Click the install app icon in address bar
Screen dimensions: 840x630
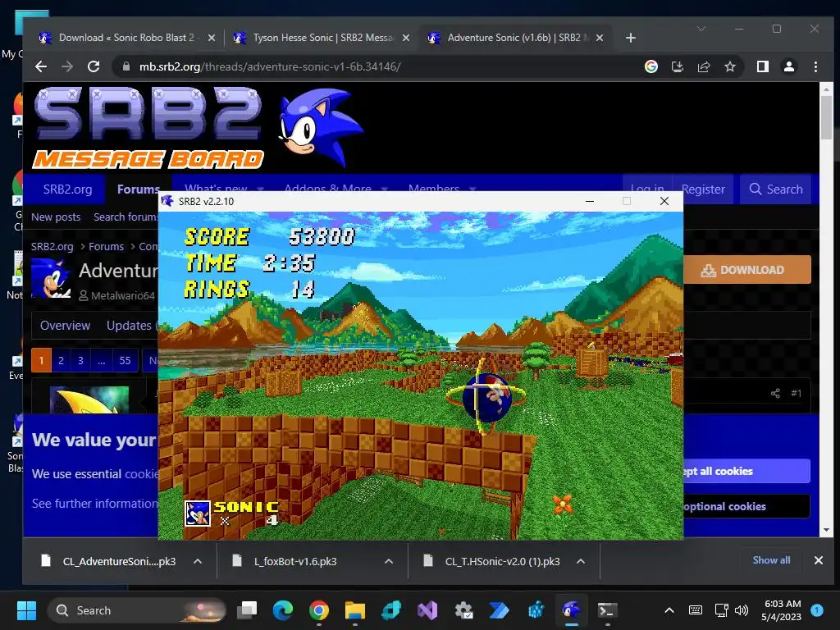(x=677, y=66)
